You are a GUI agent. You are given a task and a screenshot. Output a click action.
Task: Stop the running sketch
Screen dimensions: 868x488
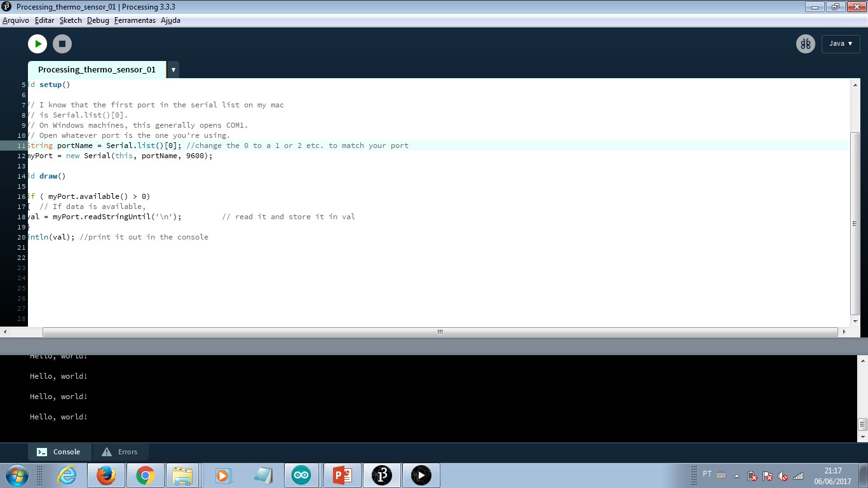click(62, 44)
